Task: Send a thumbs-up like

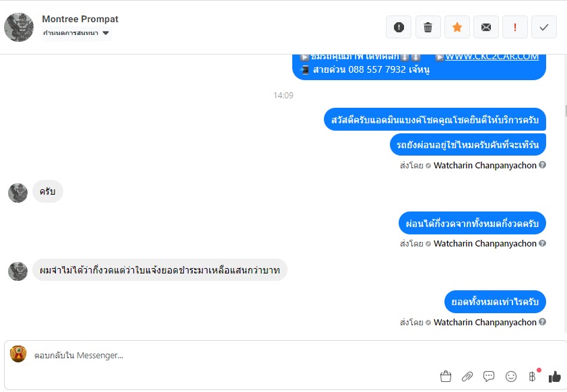Action: pyautogui.click(x=554, y=377)
